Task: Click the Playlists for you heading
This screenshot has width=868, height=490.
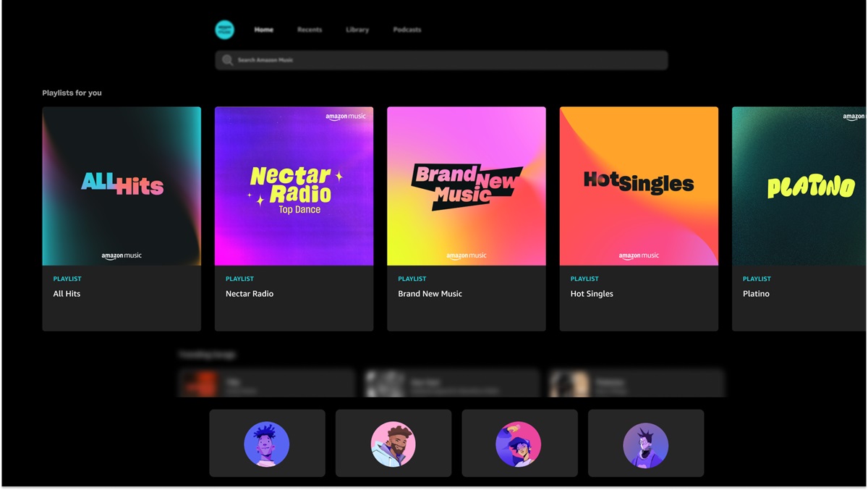Action: coord(72,93)
